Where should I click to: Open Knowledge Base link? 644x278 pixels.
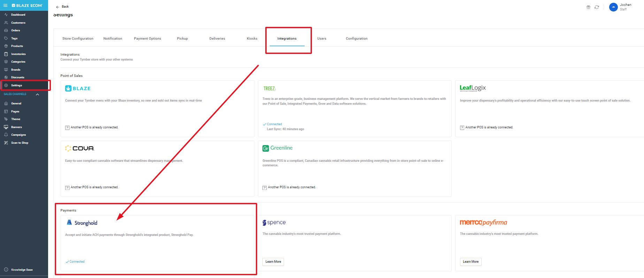(22, 270)
